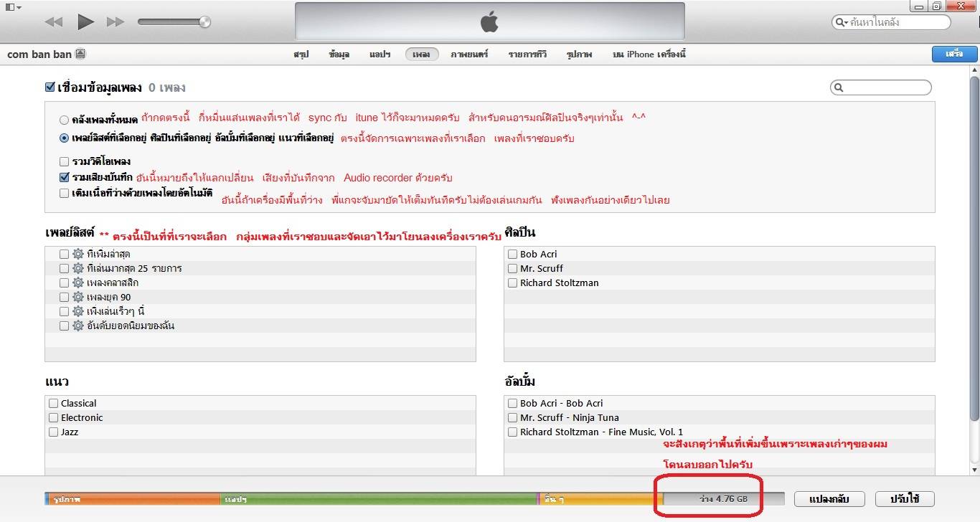980x522 pixels.
Task: Open the search magnifier dropdown in the toolbar
Action: coord(841,22)
